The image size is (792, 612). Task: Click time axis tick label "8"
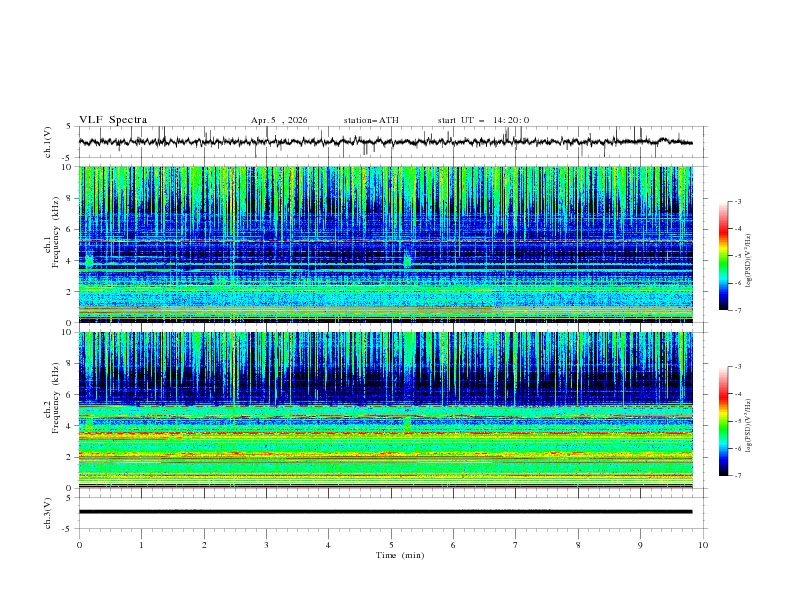click(x=578, y=545)
